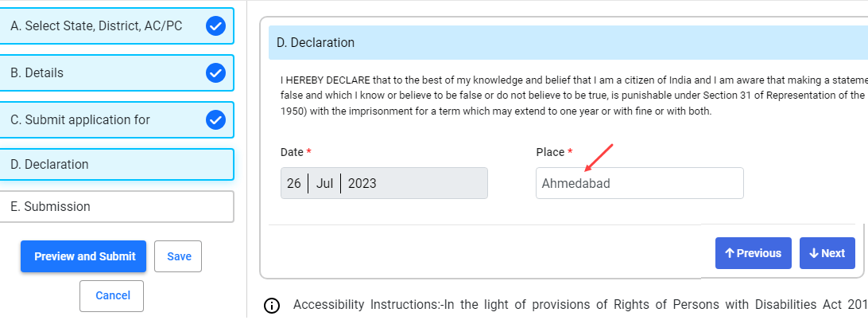Click the year 2023 in Date field
The height and width of the screenshot is (324, 868).
[x=362, y=183]
